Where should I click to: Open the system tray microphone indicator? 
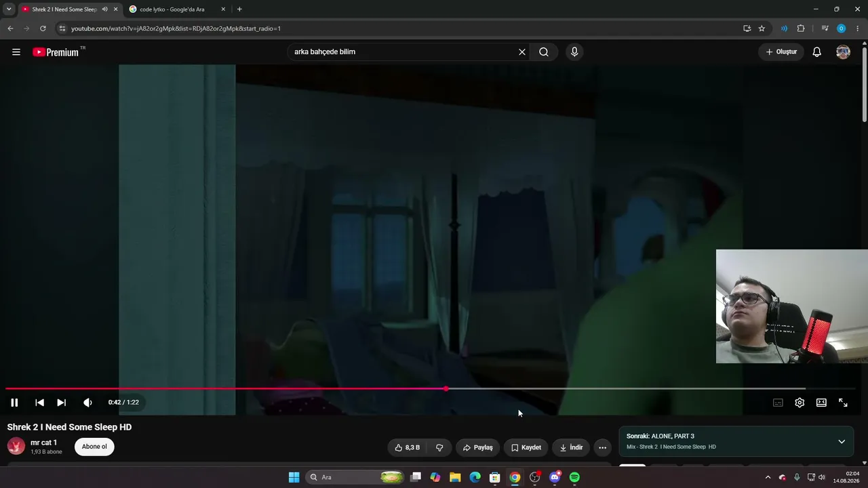click(x=797, y=477)
